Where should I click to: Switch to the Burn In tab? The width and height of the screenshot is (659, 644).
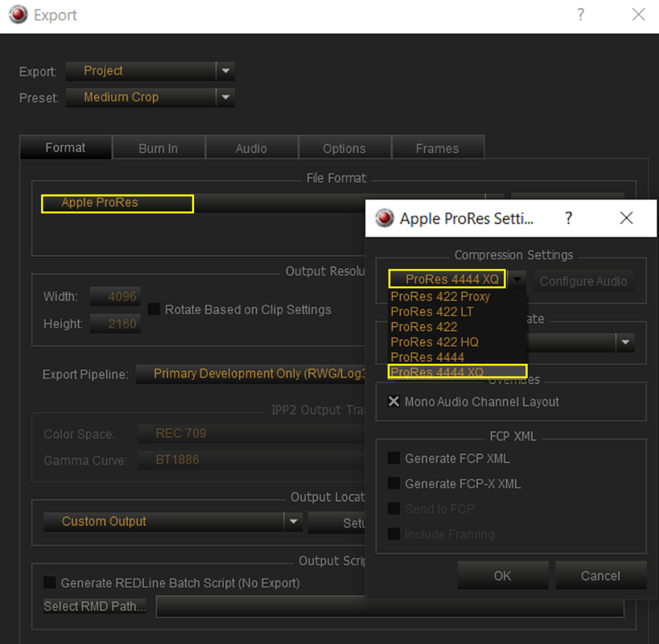click(x=159, y=148)
